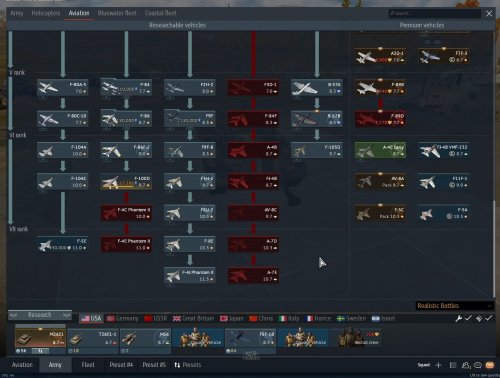Select the Germany nation
The height and width of the screenshot is (378, 500).
tap(122, 318)
